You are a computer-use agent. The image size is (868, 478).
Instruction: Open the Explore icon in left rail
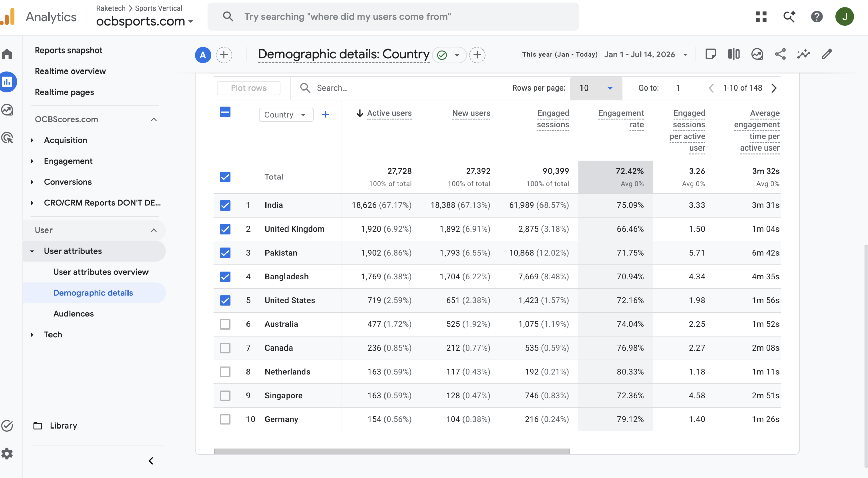7,110
